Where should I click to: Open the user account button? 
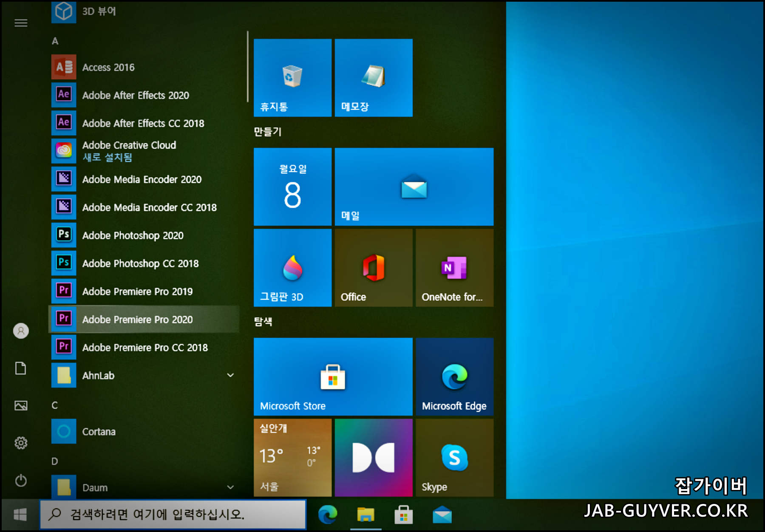[x=21, y=331]
